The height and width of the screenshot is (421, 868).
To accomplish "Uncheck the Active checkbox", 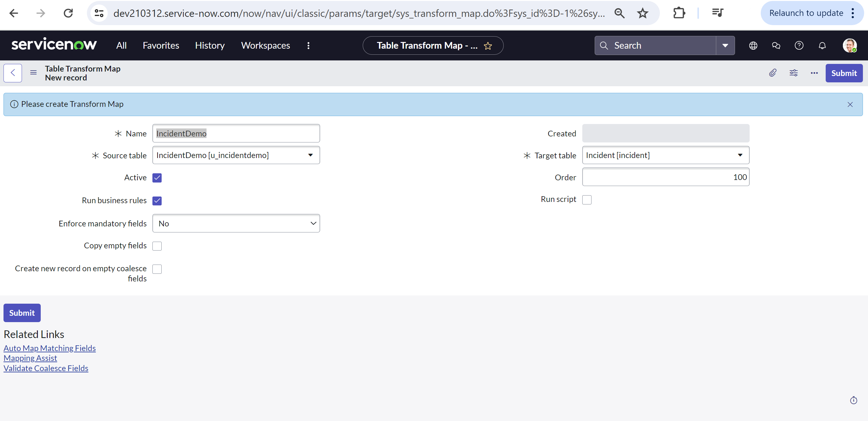I will (x=157, y=177).
